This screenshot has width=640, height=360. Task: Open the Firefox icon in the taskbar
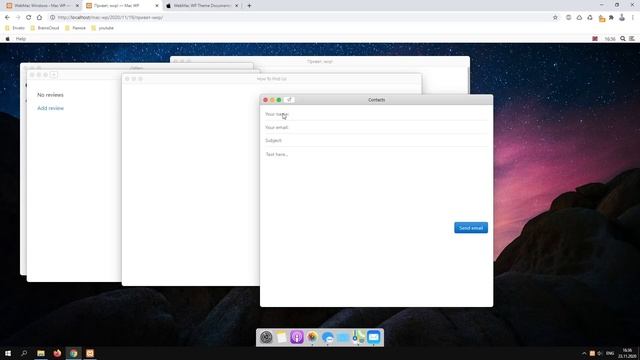point(57,353)
